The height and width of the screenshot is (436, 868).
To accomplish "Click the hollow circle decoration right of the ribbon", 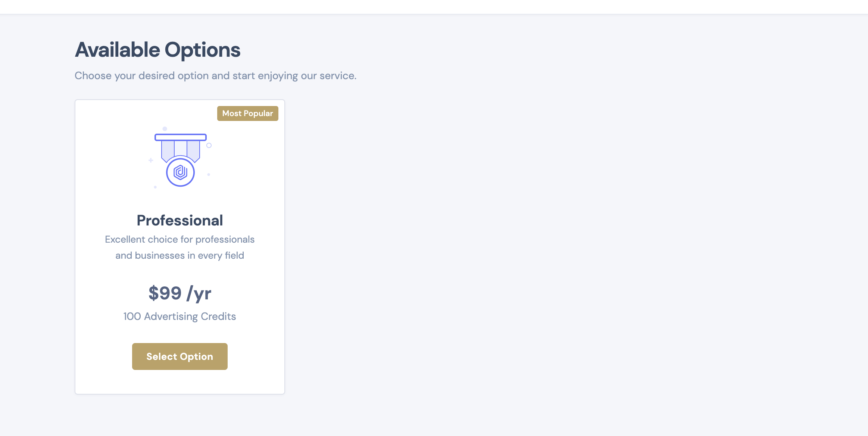I will point(209,146).
